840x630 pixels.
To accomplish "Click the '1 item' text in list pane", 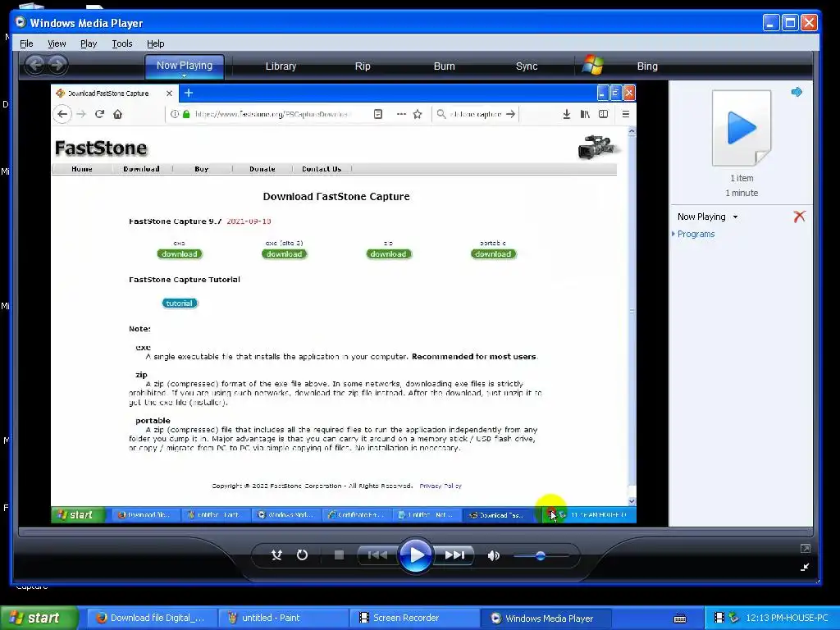I will pyautogui.click(x=742, y=178).
